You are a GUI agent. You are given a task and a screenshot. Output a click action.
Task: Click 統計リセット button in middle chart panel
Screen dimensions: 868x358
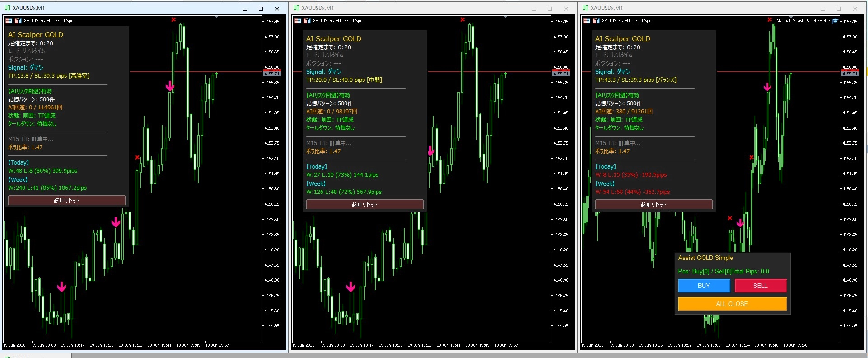365,204
